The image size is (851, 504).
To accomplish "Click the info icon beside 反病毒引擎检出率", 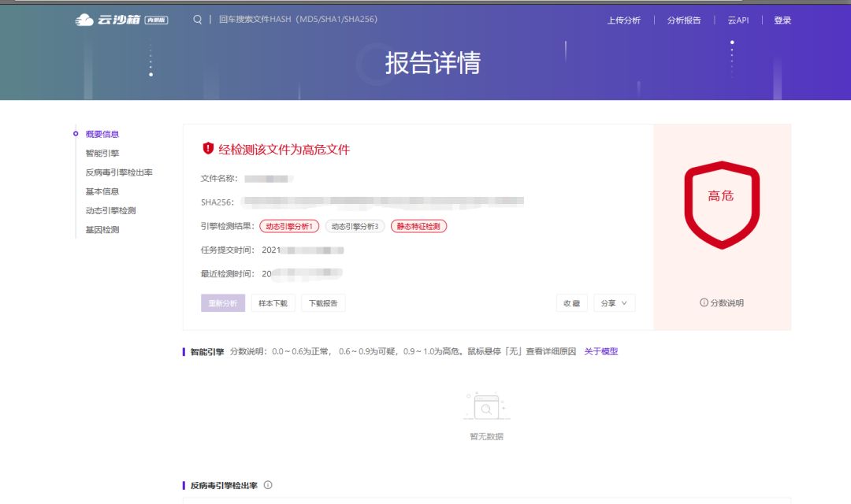I will point(268,485).
